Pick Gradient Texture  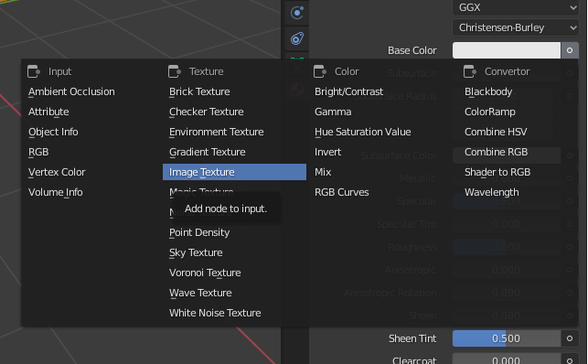point(207,152)
